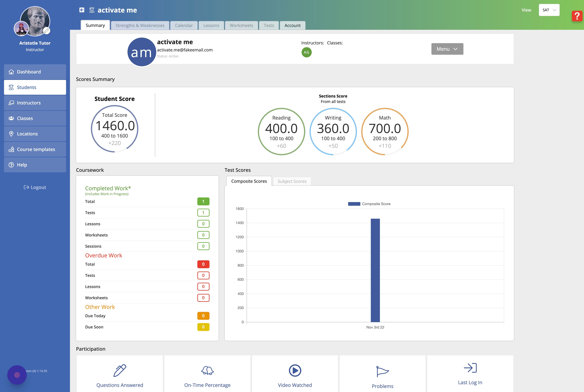Image resolution: width=584 pixels, height=392 pixels.
Task: Click Logout in the sidebar
Action: click(35, 187)
